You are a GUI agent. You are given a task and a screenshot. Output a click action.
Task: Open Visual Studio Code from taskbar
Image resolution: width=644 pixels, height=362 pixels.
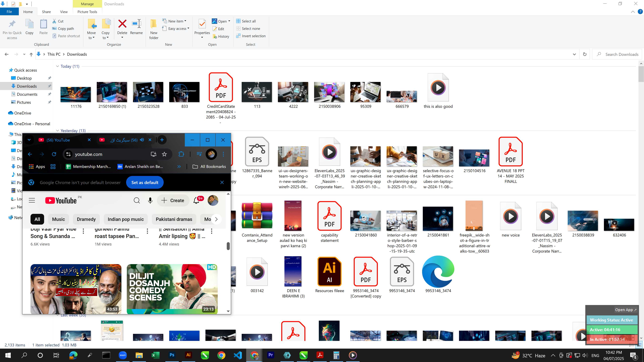237,355
